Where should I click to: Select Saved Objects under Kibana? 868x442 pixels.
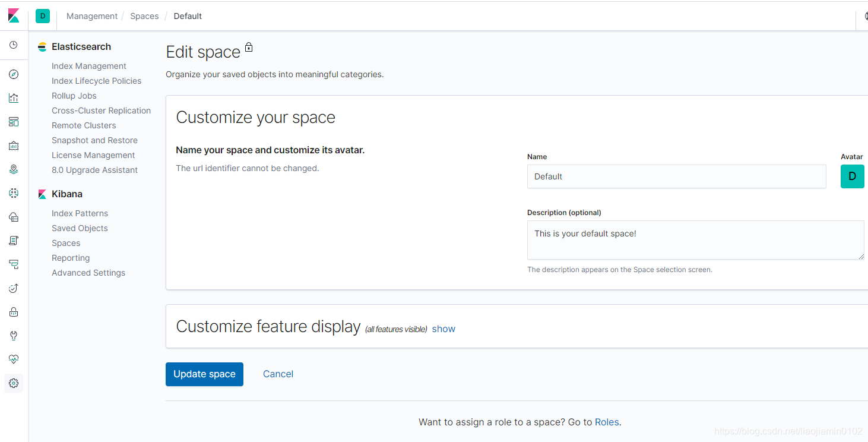tap(80, 228)
